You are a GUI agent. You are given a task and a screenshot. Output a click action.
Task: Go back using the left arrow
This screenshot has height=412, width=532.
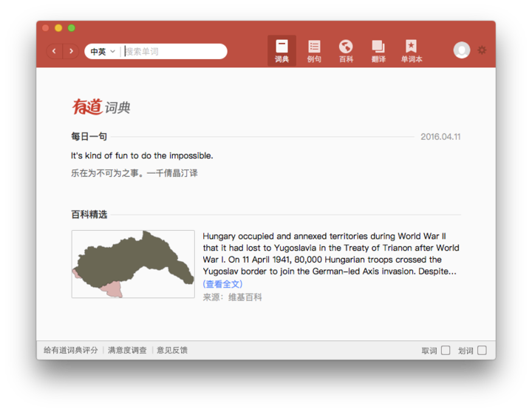(x=54, y=51)
